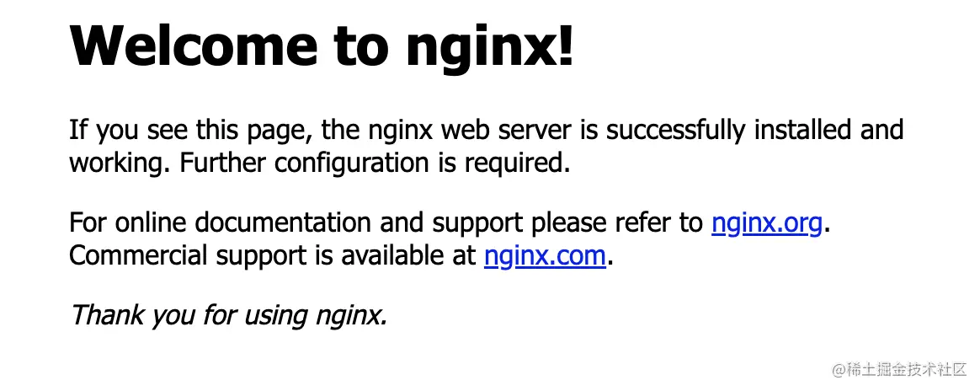The height and width of the screenshot is (391, 980).
Task: Click 'Further configuration is required.' sentence
Action: pos(375,163)
